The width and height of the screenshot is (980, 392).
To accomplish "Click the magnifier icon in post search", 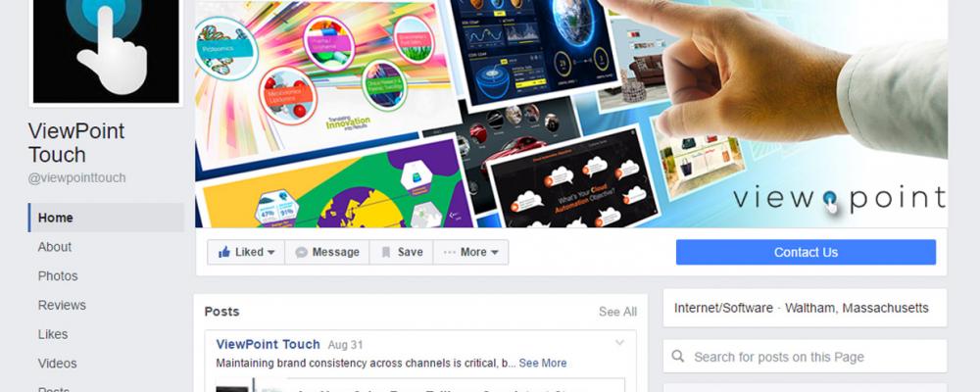I will [678, 357].
